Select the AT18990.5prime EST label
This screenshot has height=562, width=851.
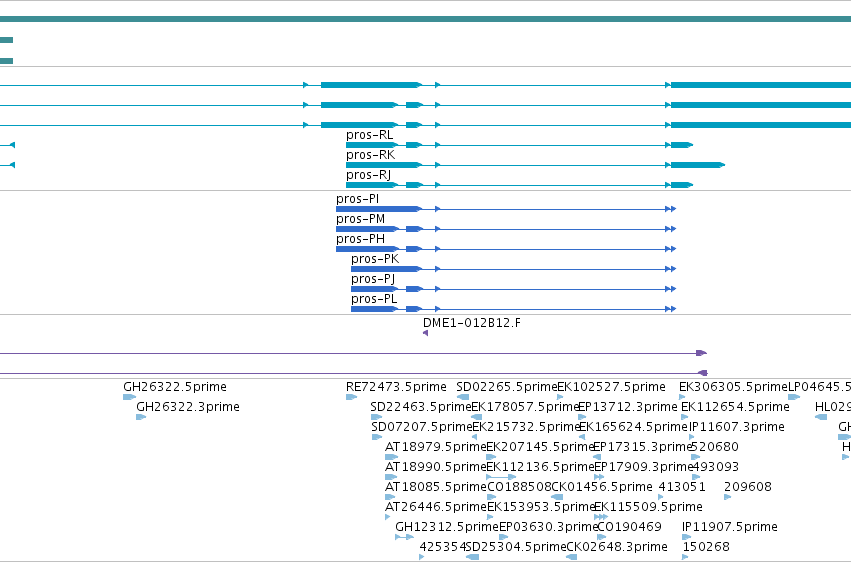pos(435,468)
